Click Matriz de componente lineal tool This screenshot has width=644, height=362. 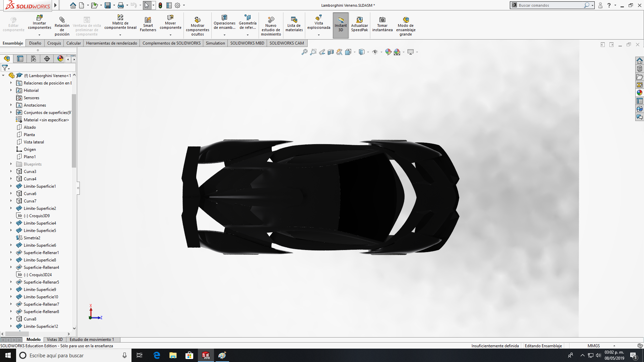(120, 22)
